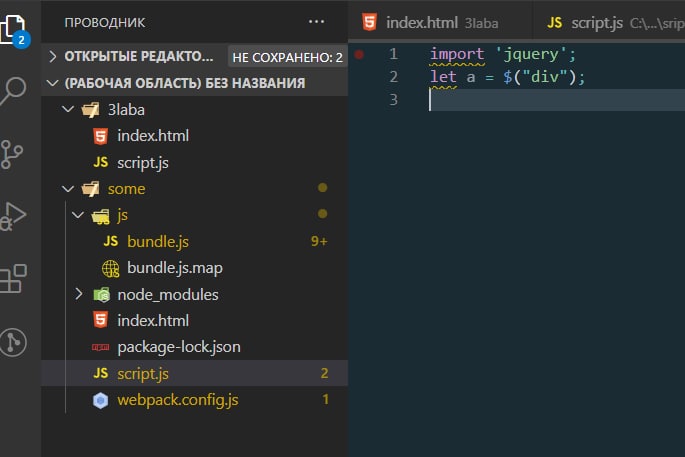This screenshot has width=685, height=457.
Task: Click the npm icon of package-lock.json
Action: coord(100,347)
